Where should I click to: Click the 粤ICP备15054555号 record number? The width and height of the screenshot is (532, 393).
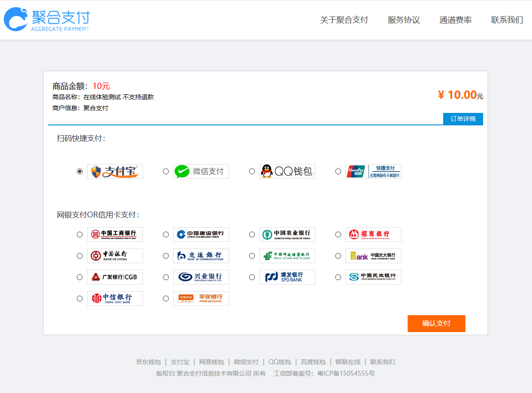346,373
